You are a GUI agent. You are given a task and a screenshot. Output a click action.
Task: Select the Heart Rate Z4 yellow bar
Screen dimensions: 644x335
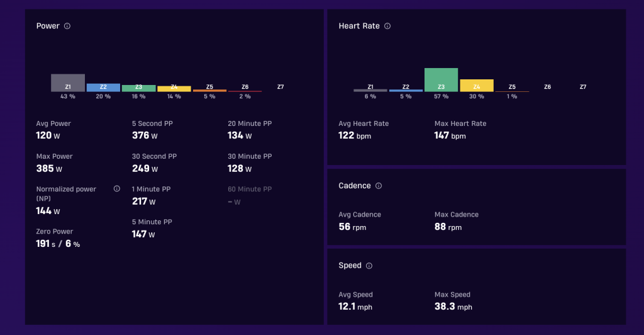click(x=477, y=86)
